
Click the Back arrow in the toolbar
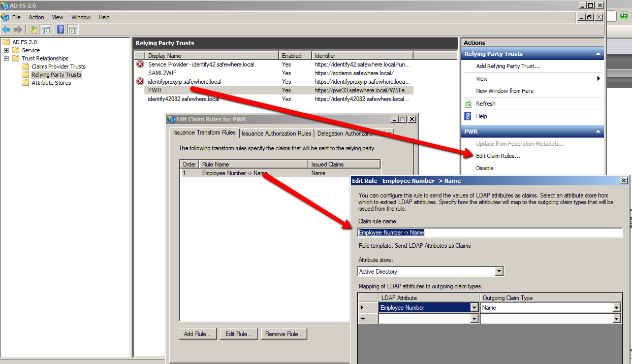pos(6,29)
